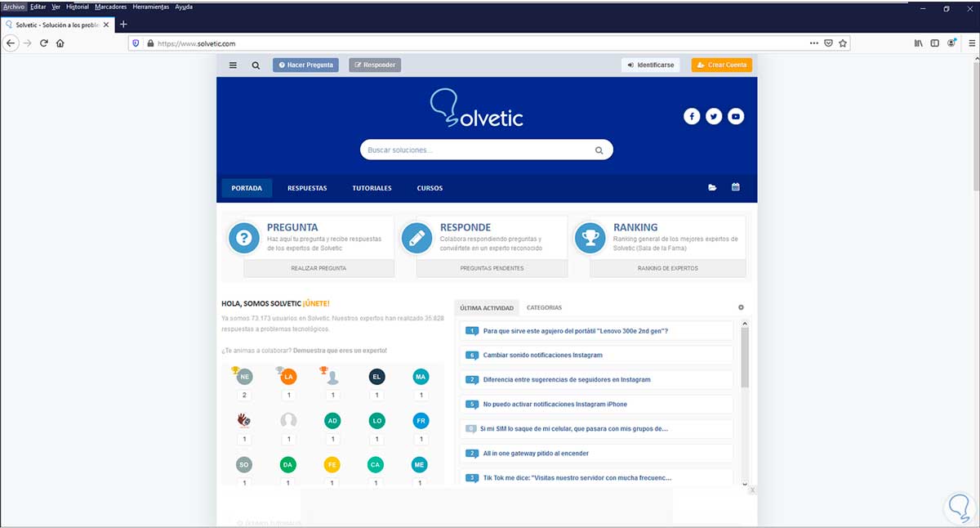Open the folder icon in navigation bar
This screenshot has width=980, height=528.
click(712, 188)
